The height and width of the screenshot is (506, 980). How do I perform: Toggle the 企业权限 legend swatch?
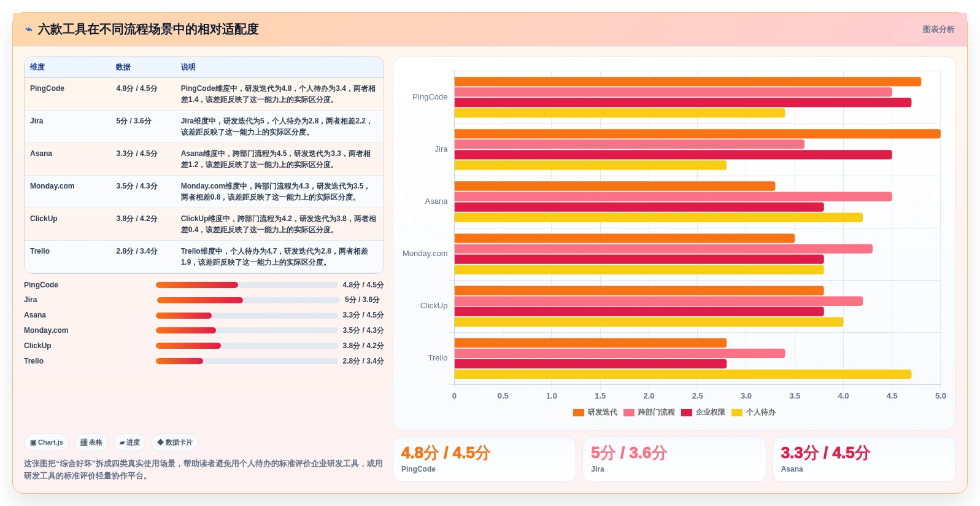[686, 413]
